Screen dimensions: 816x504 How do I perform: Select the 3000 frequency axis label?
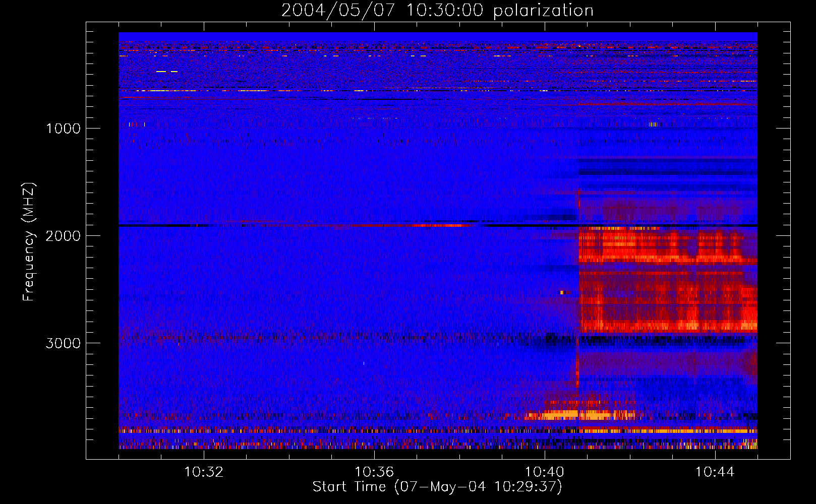63,343
